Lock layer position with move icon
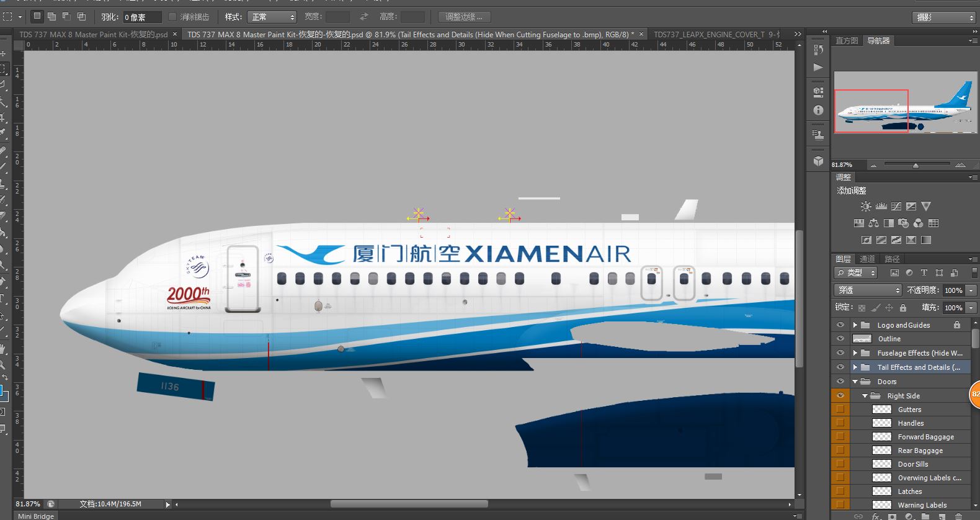 pos(889,308)
